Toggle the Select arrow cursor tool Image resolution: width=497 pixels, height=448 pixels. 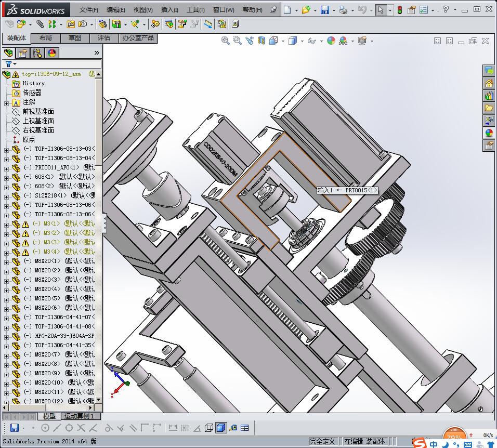381,10
